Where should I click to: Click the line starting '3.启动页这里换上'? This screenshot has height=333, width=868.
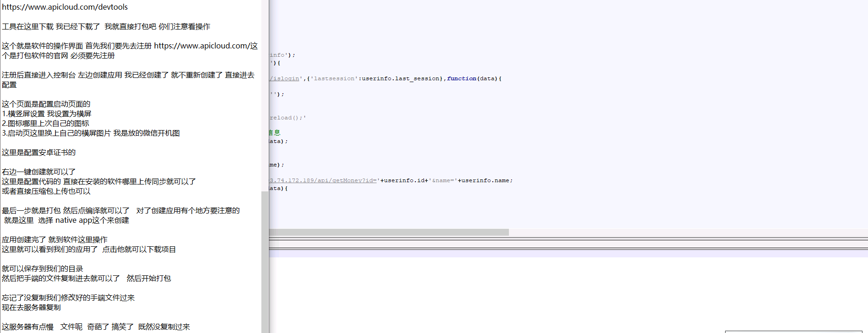tap(91, 133)
